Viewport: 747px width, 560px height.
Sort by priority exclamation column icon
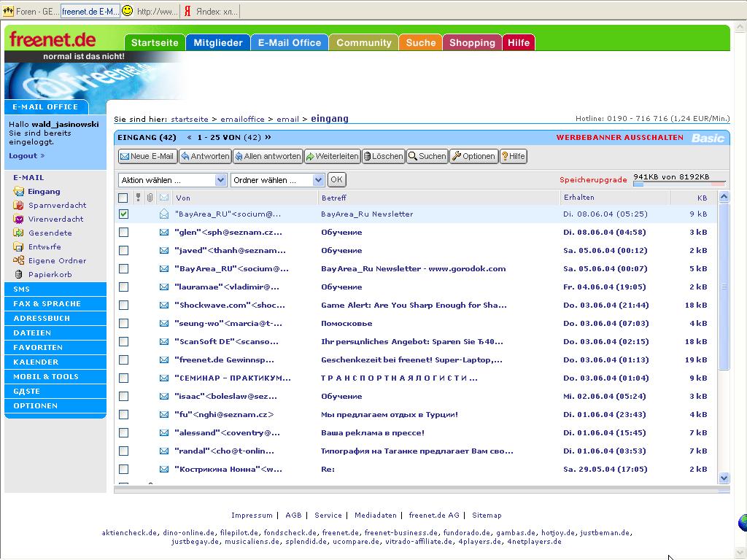[138, 197]
